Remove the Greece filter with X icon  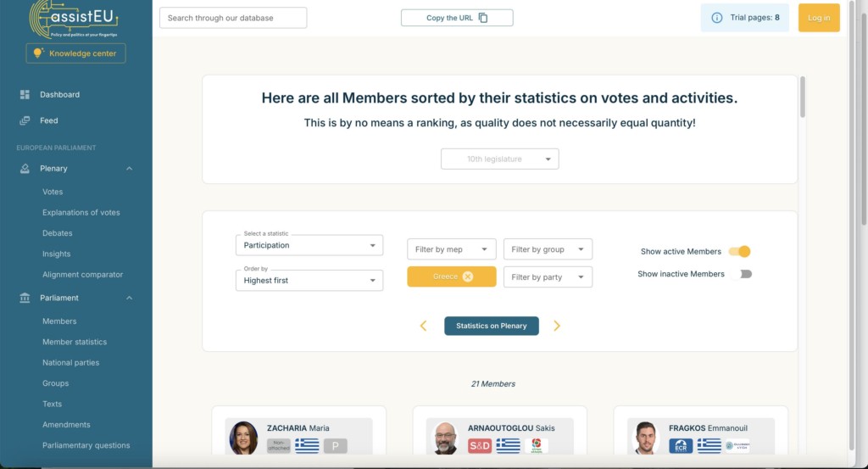tap(468, 276)
